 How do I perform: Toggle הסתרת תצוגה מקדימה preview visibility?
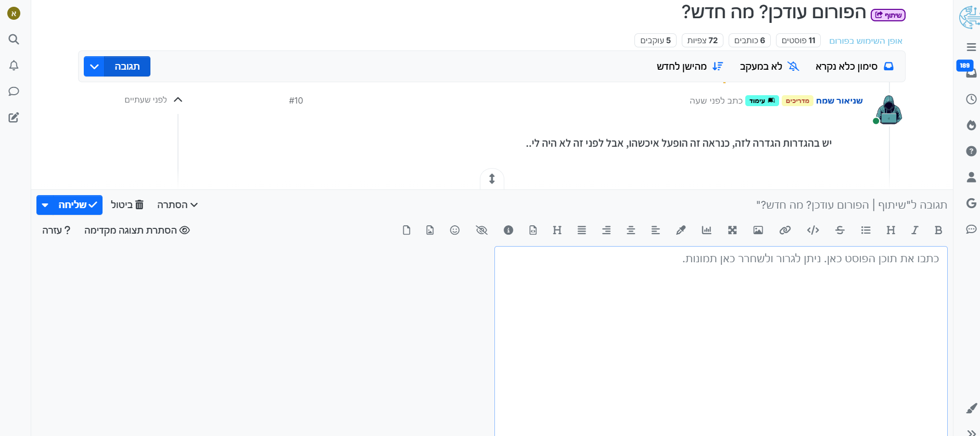point(137,230)
